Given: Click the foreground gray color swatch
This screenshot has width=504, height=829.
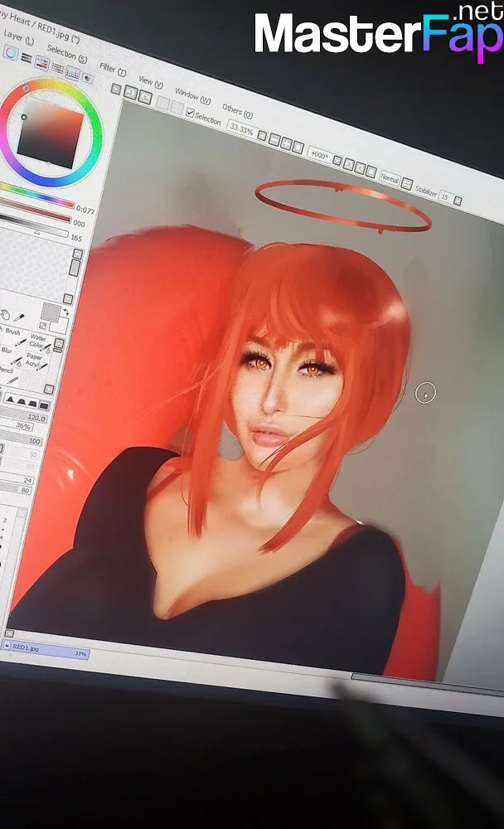Looking at the screenshot, I should pos(51,312).
